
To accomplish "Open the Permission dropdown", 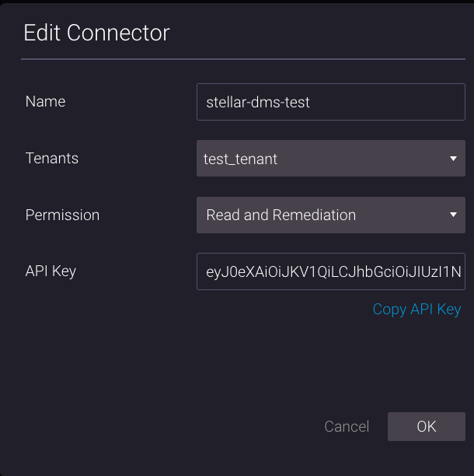I will [330, 215].
